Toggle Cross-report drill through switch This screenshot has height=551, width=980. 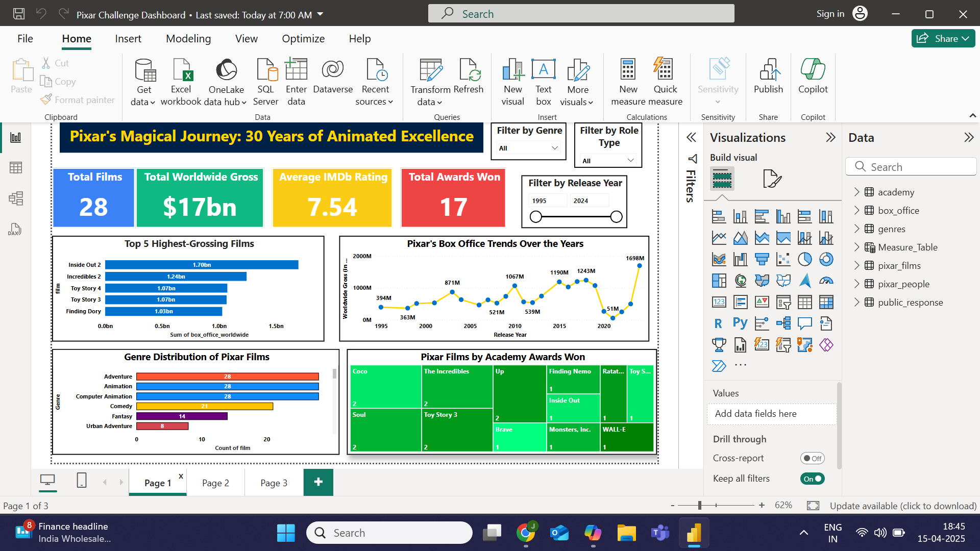pos(812,458)
